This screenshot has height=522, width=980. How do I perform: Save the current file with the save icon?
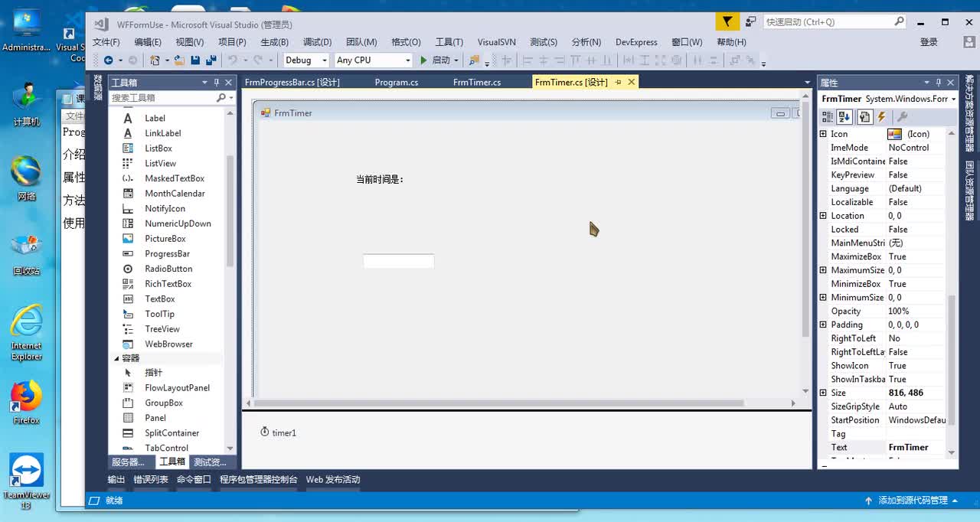[195, 60]
